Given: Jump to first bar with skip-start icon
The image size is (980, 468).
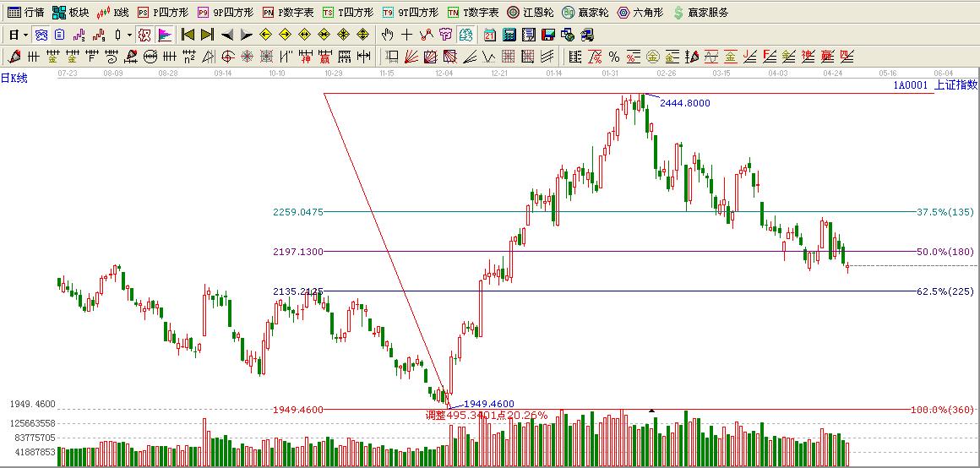Looking at the screenshot, I should [x=188, y=35].
